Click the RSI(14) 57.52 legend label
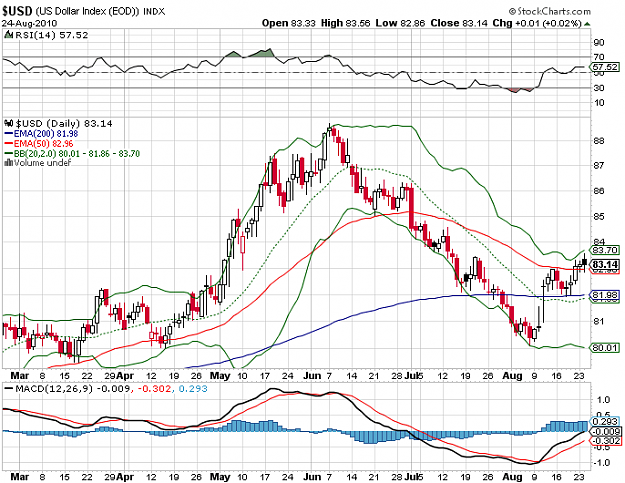625x483 pixels. [51, 35]
